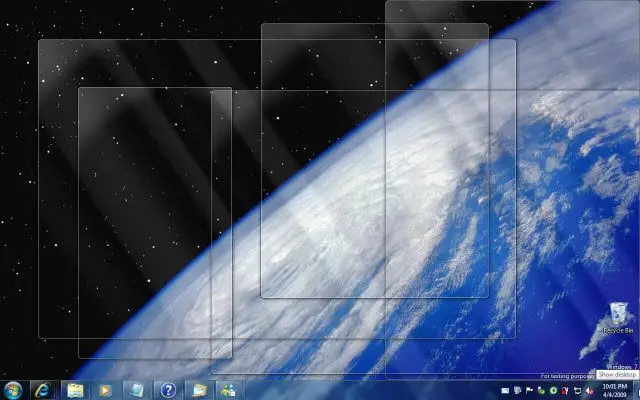
Task: Open the network status tray icon
Action: pyautogui.click(x=578, y=391)
